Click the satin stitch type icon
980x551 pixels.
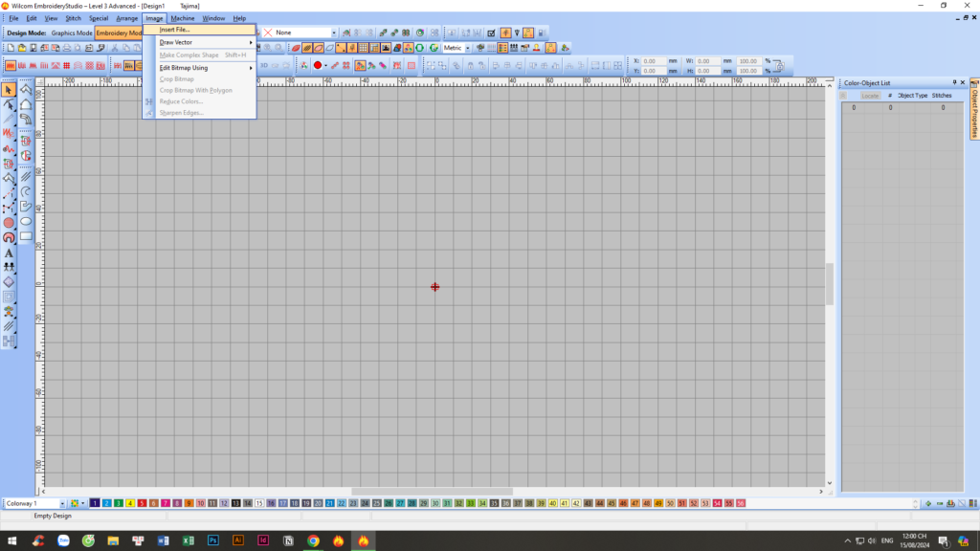point(11,66)
